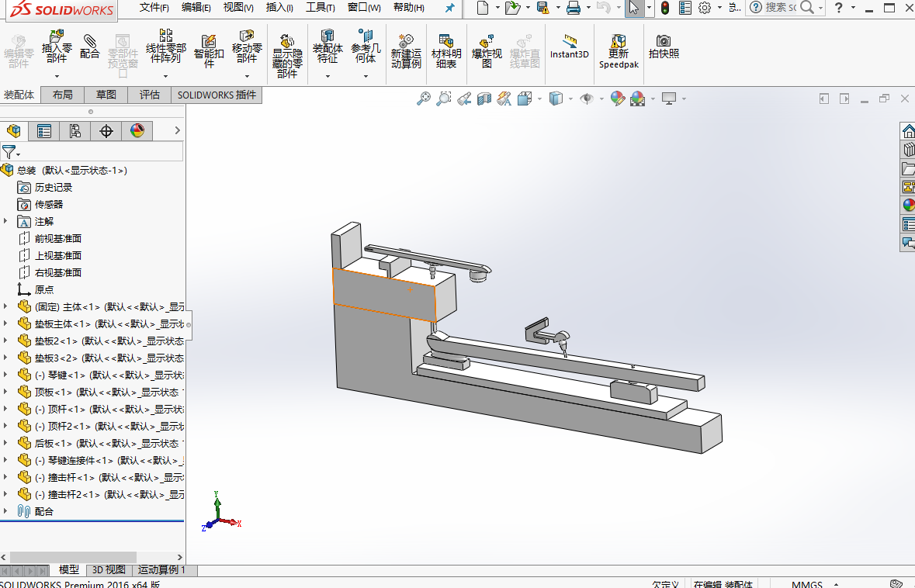
Task: Toggle Instant3D mode
Action: coord(570,47)
